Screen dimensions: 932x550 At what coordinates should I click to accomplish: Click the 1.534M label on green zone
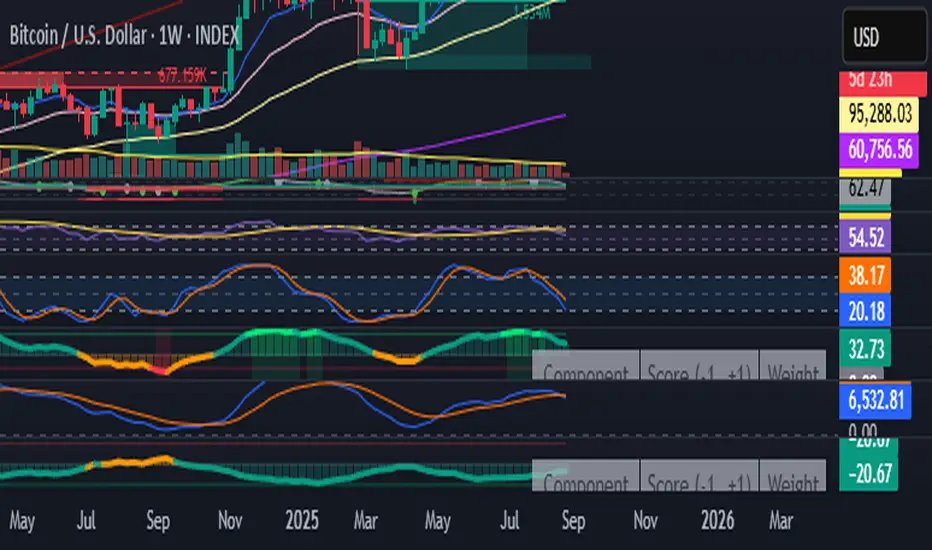(x=529, y=12)
